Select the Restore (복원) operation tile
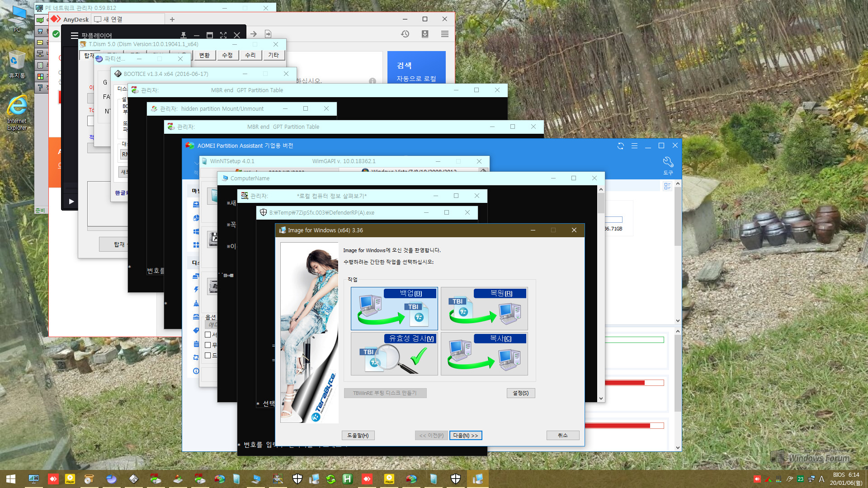Image resolution: width=868 pixels, height=488 pixels. (x=484, y=309)
